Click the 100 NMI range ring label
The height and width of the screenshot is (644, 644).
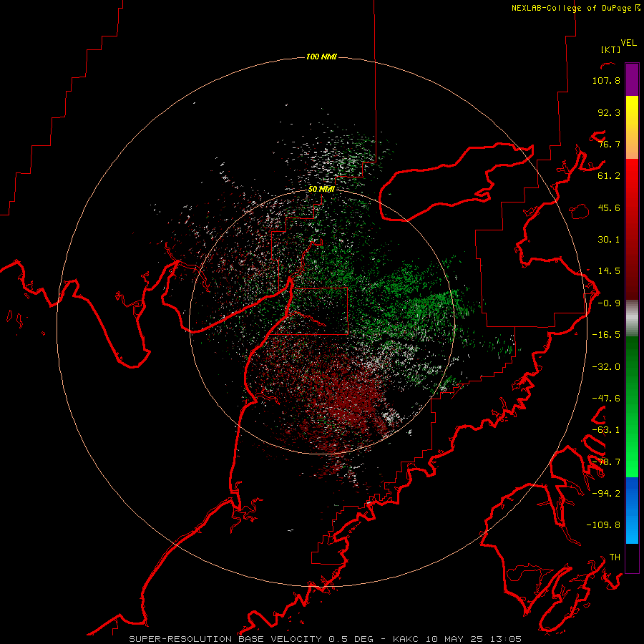tap(321, 57)
